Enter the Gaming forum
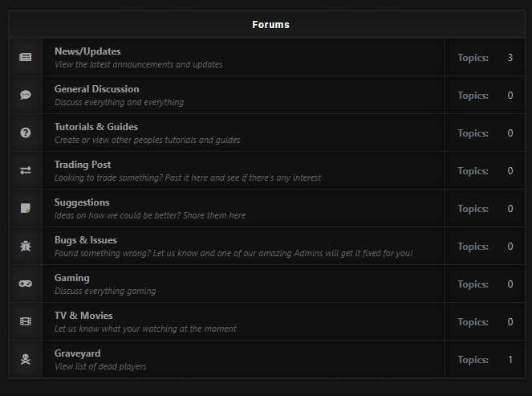This screenshot has width=532, height=396. coord(72,278)
